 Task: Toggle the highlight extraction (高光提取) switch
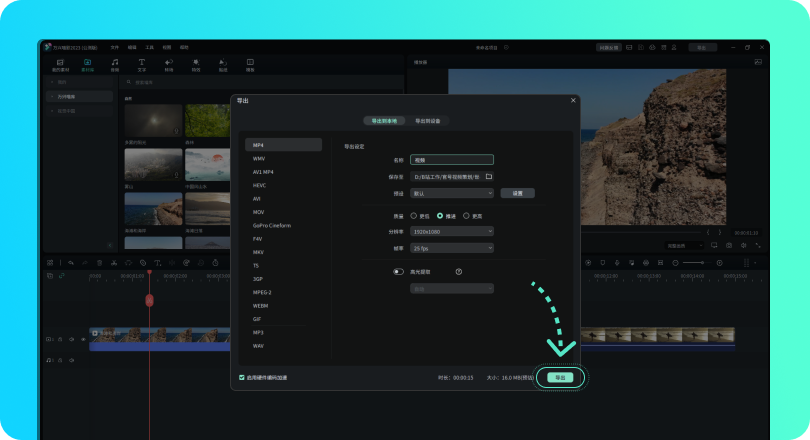pyautogui.click(x=398, y=271)
